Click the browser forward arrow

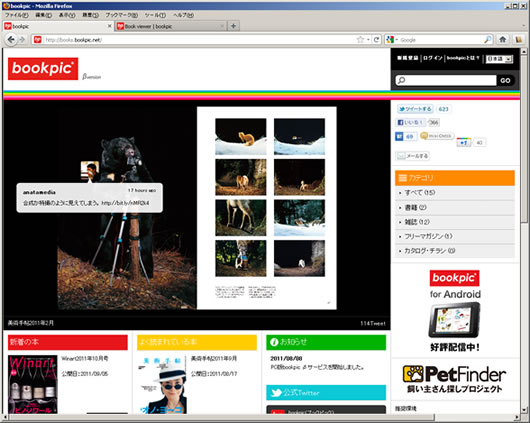coord(22,40)
